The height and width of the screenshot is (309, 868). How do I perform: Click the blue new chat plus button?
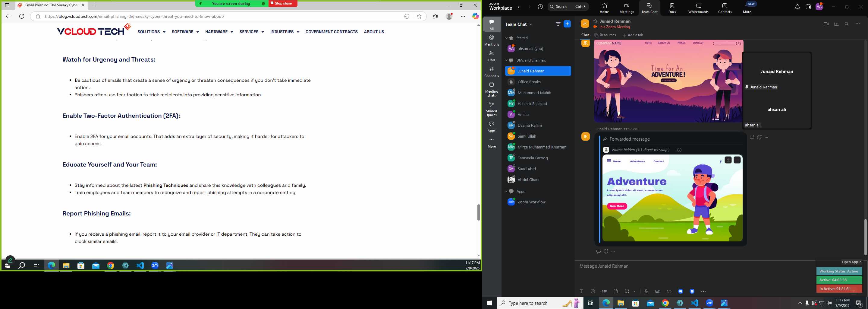(568, 24)
